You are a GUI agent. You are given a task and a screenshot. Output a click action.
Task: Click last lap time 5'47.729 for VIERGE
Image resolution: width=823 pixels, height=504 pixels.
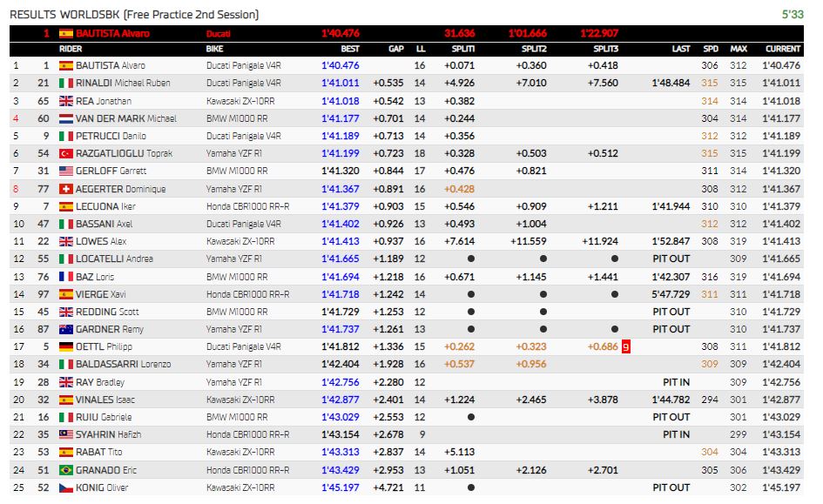click(x=671, y=294)
